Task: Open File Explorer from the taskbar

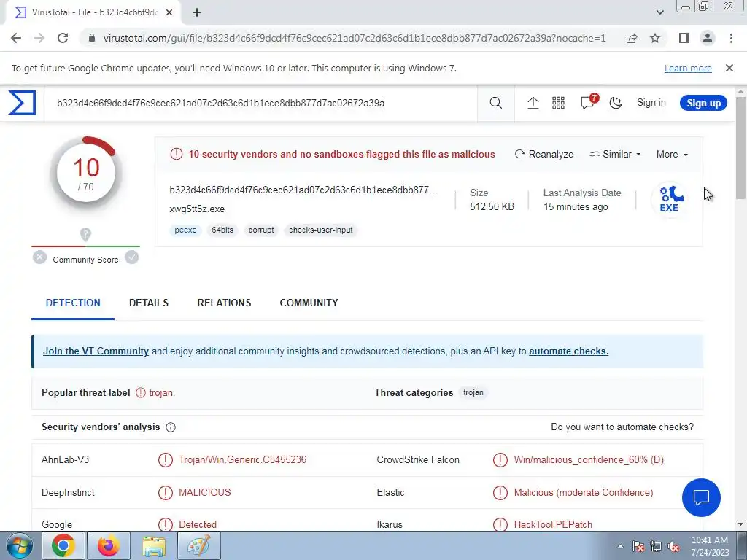Action: [154, 545]
